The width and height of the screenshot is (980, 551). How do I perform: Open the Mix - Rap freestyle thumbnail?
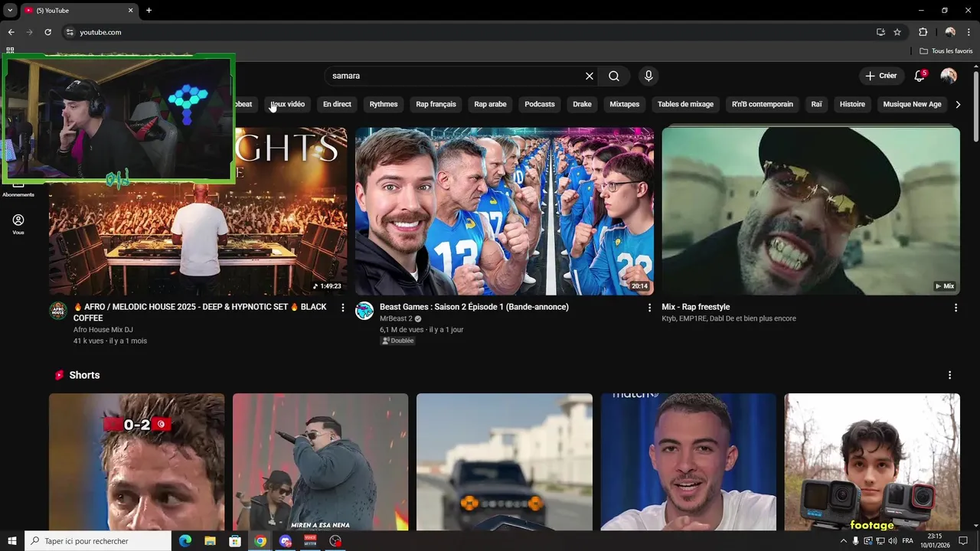810,211
